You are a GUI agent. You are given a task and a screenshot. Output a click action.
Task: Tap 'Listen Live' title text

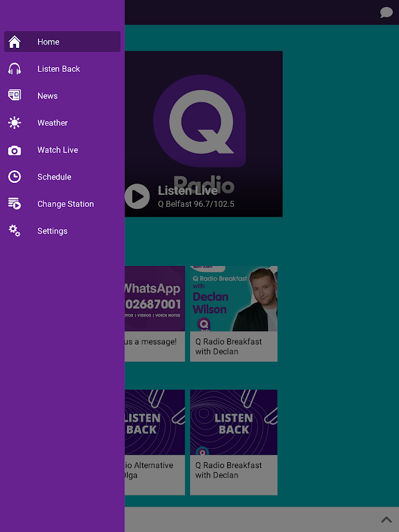[x=188, y=191]
